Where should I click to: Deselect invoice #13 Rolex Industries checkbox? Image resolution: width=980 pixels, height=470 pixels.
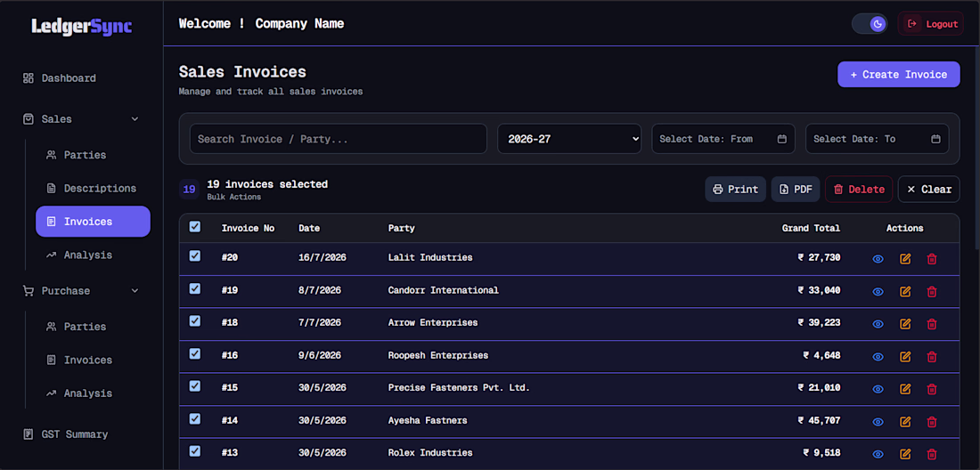coord(195,450)
